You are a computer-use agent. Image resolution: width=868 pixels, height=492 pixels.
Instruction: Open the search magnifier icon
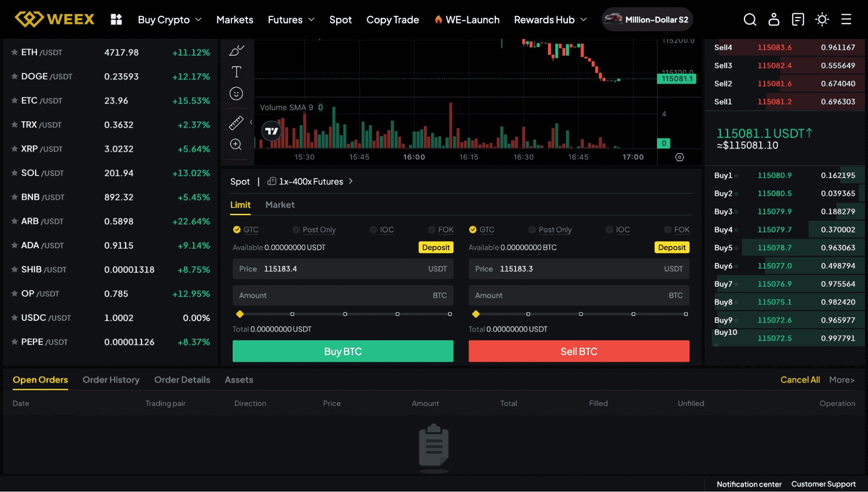coord(750,20)
